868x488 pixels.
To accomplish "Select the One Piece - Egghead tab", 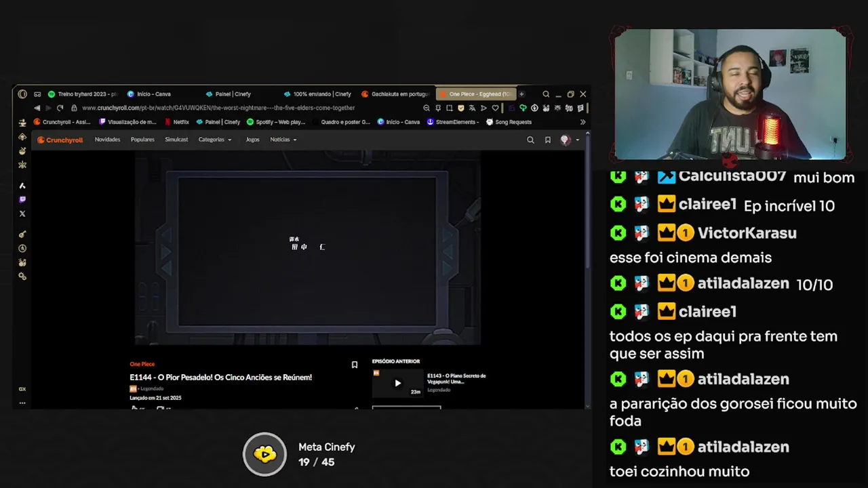I will (x=476, y=94).
